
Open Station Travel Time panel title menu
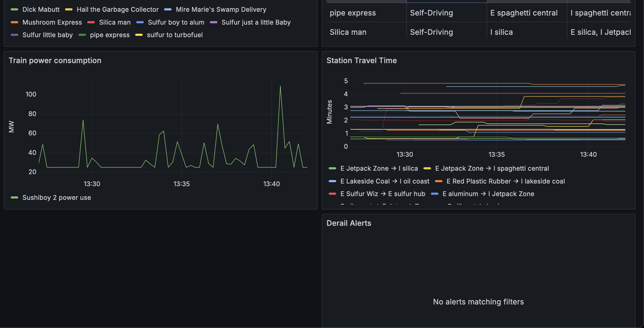[361, 60]
